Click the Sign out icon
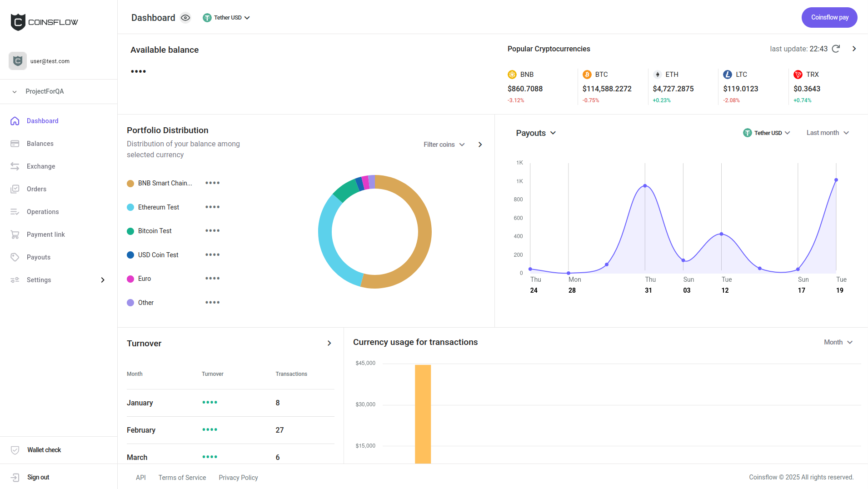The image size is (868, 489). pyautogui.click(x=15, y=477)
